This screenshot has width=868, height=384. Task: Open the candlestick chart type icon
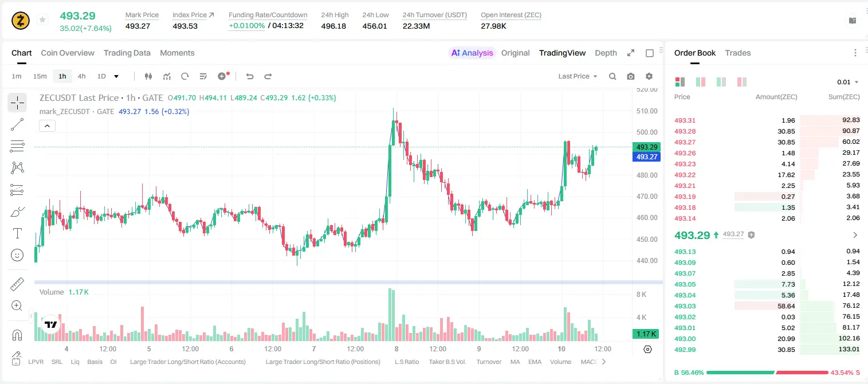pos(149,76)
